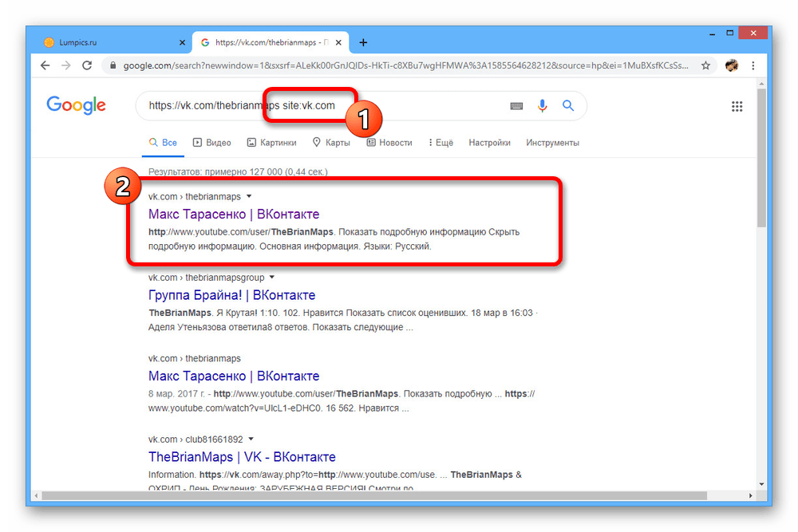Switch to Видео results
This screenshot has width=798, height=532.
pyautogui.click(x=212, y=143)
